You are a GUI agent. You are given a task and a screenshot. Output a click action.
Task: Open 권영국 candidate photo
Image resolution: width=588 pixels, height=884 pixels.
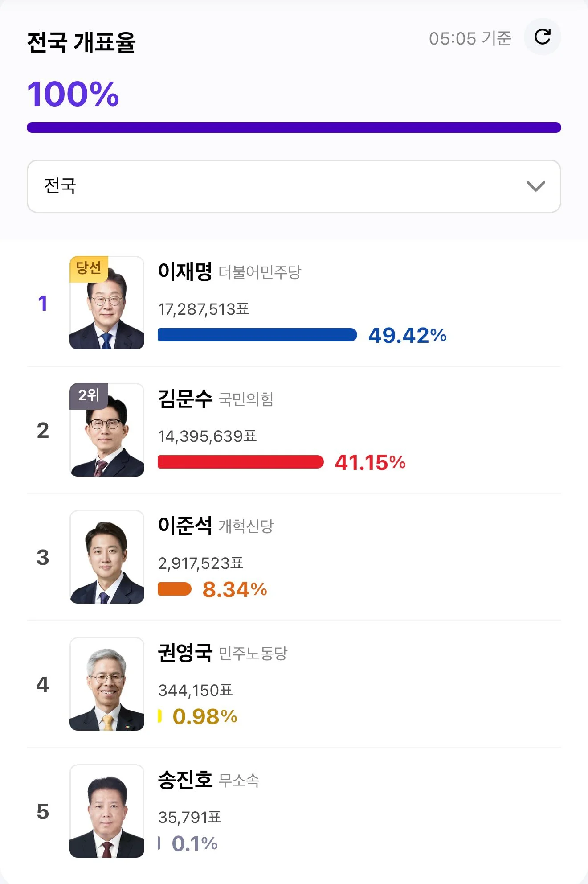click(x=107, y=684)
